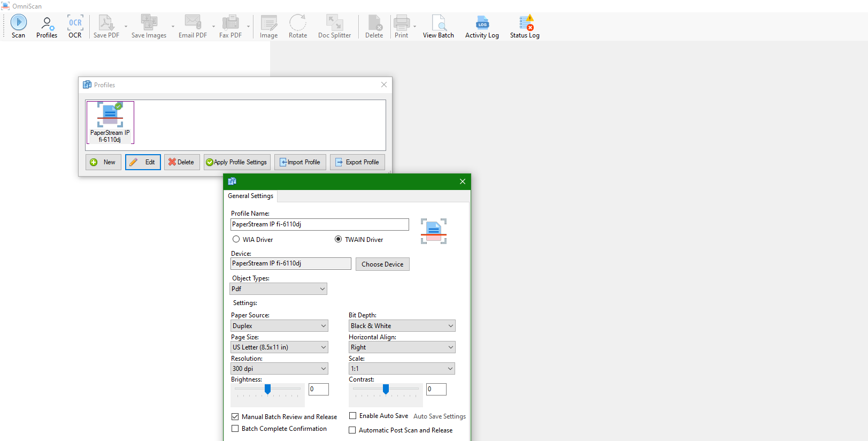The image size is (868, 441).
Task: Click the Save Images toolbar icon
Action: point(149,26)
